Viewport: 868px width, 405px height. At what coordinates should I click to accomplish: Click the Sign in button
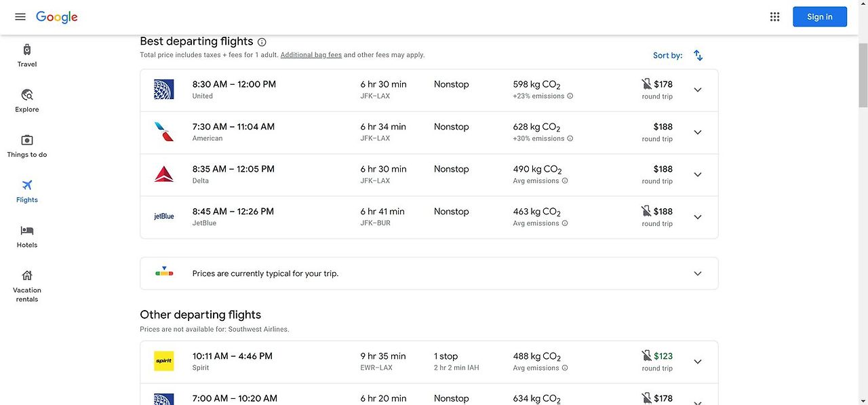point(820,17)
